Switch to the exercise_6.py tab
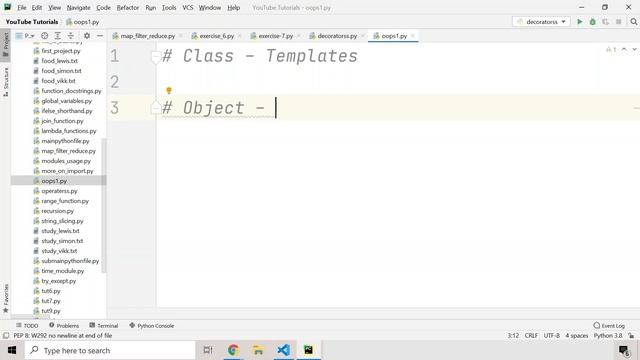Screen dimensions: 640x360 pos(216,36)
